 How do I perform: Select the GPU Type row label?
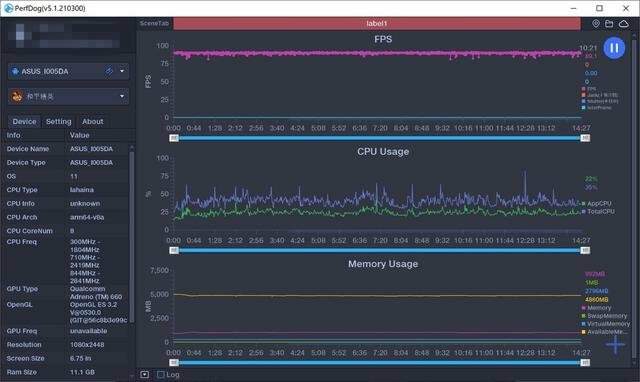click(22, 289)
